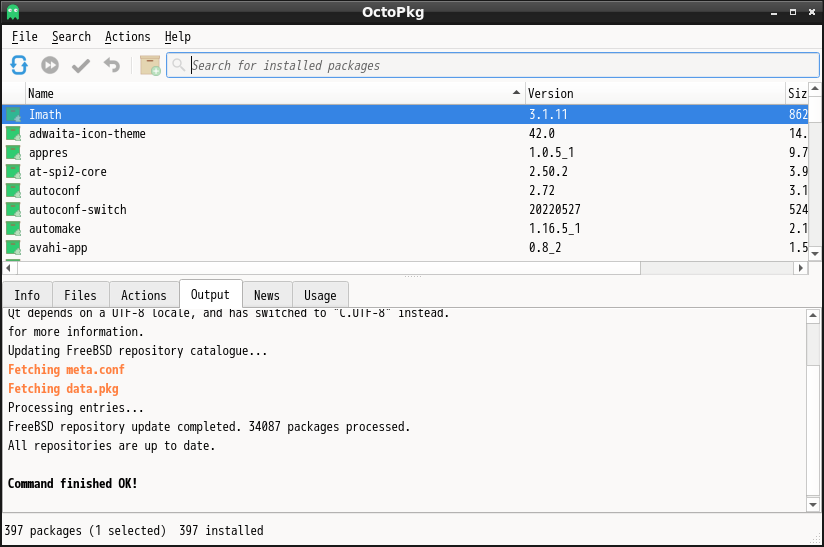
Task: Open the Search menu
Action: pos(71,37)
